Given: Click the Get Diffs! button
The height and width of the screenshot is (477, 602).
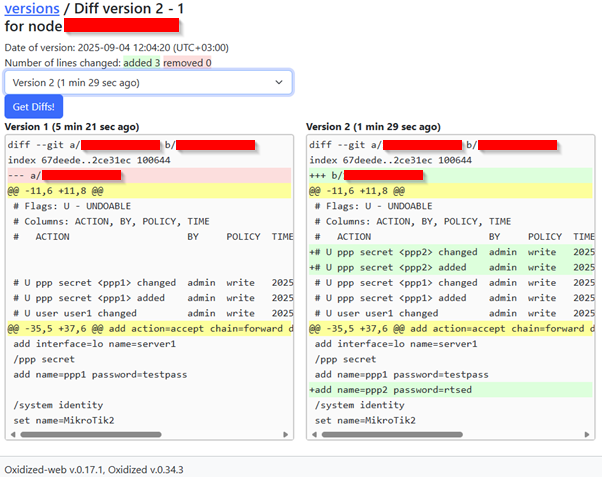Looking at the screenshot, I should tap(34, 107).
